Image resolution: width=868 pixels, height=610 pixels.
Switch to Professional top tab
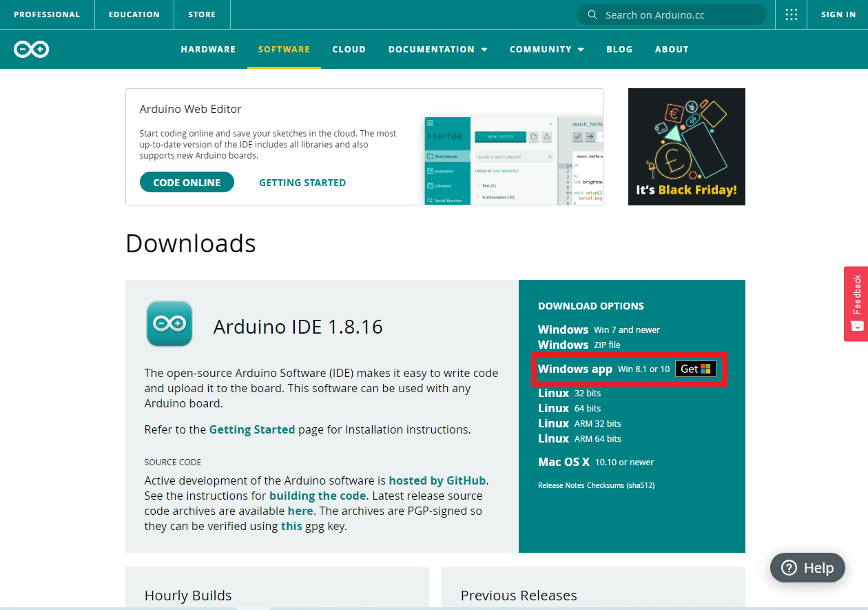pyautogui.click(x=47, y=14)
